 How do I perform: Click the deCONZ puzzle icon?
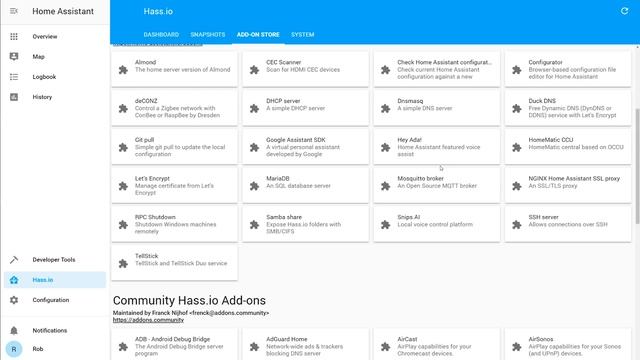tap(123, 109)
